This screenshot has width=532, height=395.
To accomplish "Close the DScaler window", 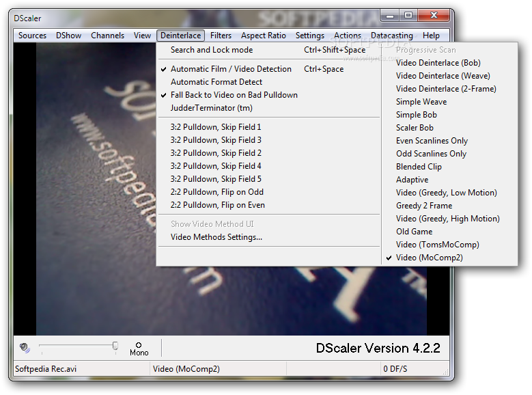I will click(x=434, y=15).
